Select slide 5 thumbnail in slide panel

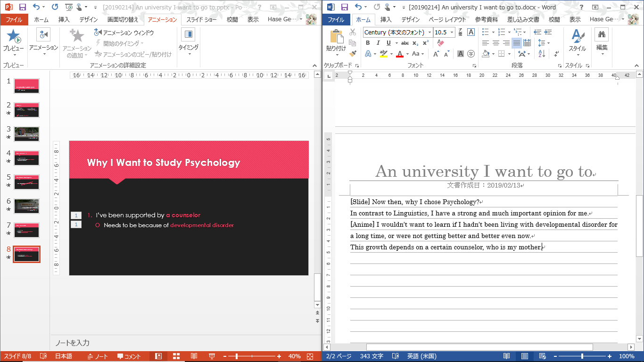[x=26, y=182]
